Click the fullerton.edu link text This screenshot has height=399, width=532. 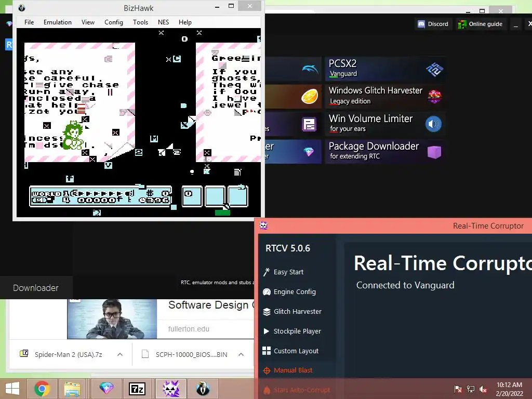189,329
